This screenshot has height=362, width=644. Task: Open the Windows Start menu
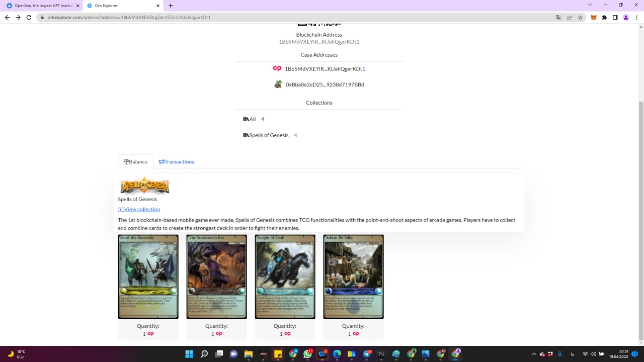189,354
